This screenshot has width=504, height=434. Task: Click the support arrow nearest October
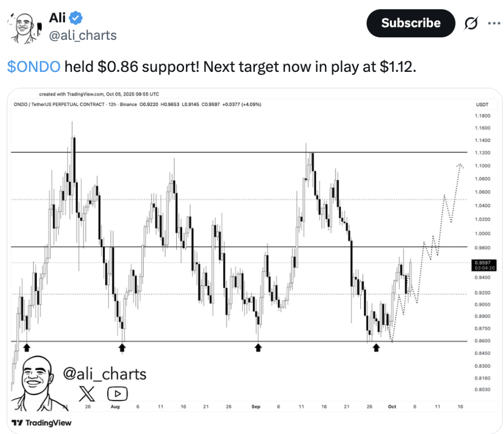click(x=377, y=348)
